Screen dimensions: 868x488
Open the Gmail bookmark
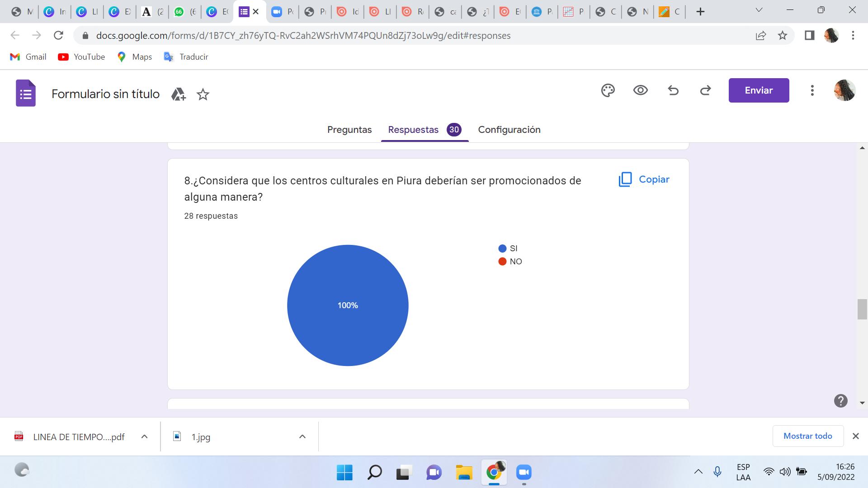pos(28,57)
